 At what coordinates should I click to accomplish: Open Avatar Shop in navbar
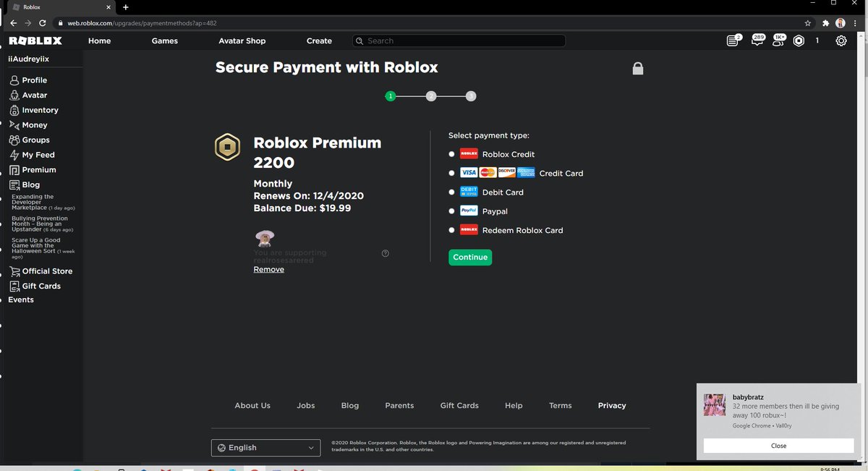tap(242, 41)
